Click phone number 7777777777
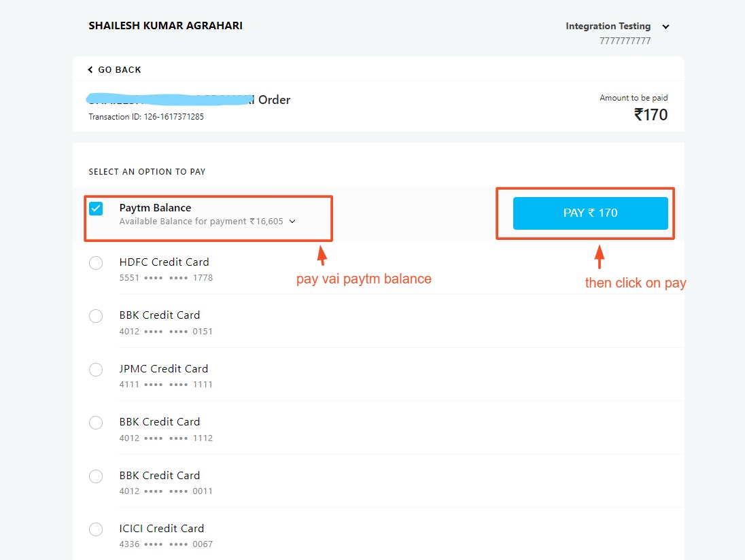Image resolution: width=745 pixels, height=560 pixels. (x=625, y=41)
